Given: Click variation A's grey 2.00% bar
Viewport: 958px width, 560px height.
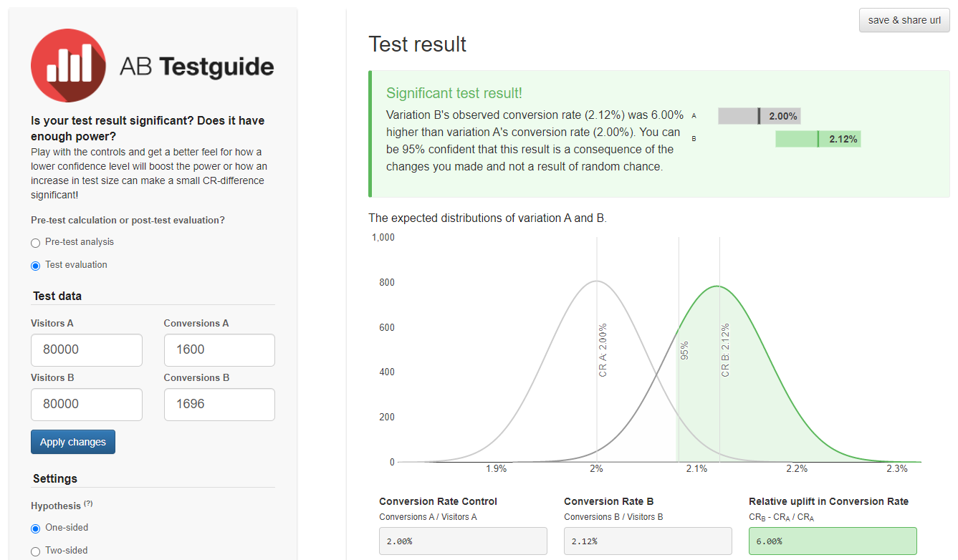Looking at the screenshot, I should point(759,116).
